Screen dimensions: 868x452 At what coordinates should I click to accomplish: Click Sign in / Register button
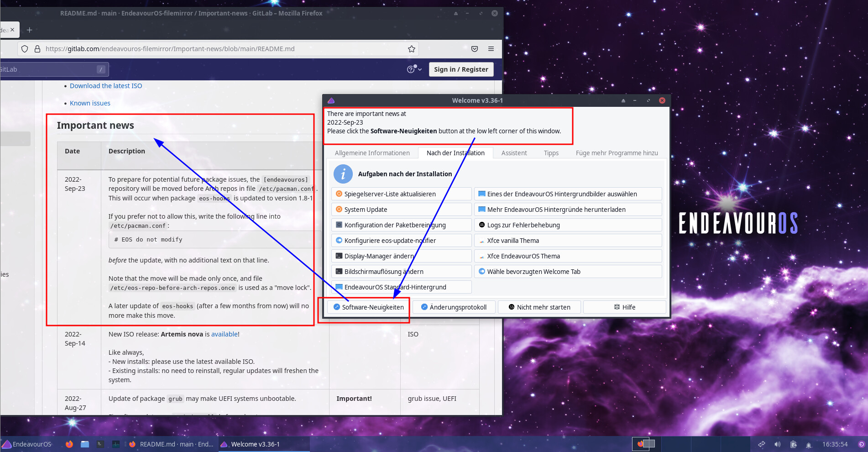pyautogui.click(x=461, y=69)
